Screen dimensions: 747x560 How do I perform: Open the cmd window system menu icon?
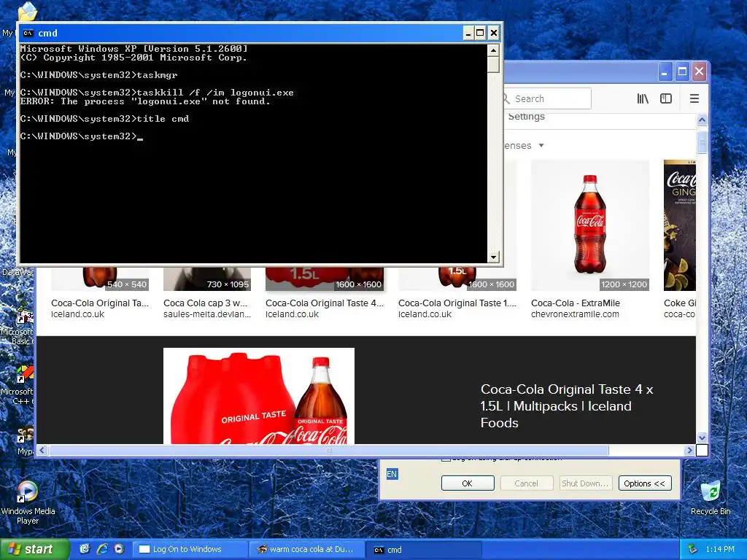coord(28,33)
